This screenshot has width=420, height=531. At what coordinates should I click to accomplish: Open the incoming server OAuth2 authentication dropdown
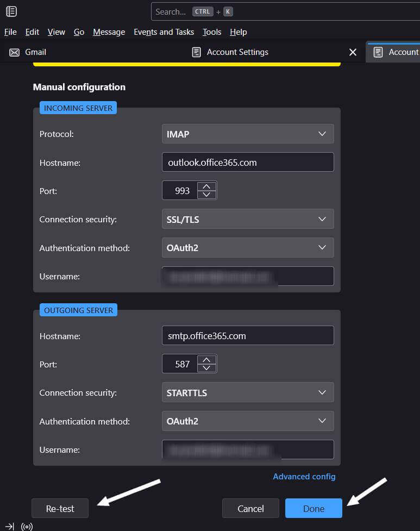248,247
